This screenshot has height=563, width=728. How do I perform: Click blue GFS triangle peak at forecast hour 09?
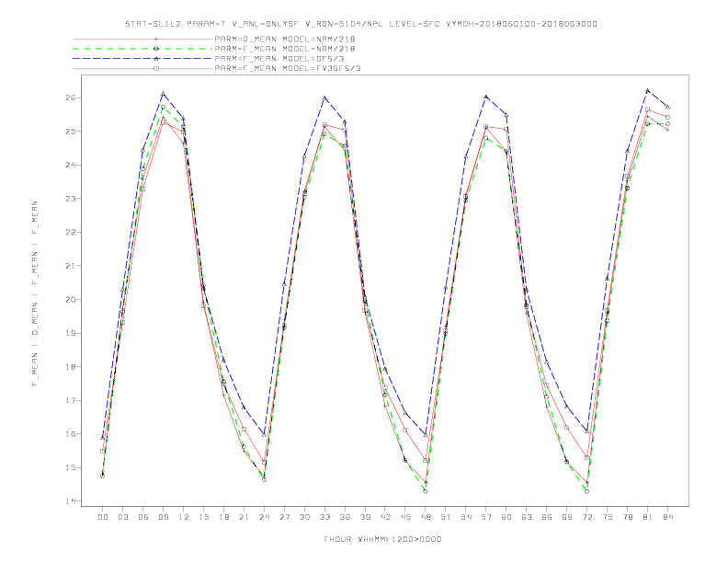tap(163, 94)
